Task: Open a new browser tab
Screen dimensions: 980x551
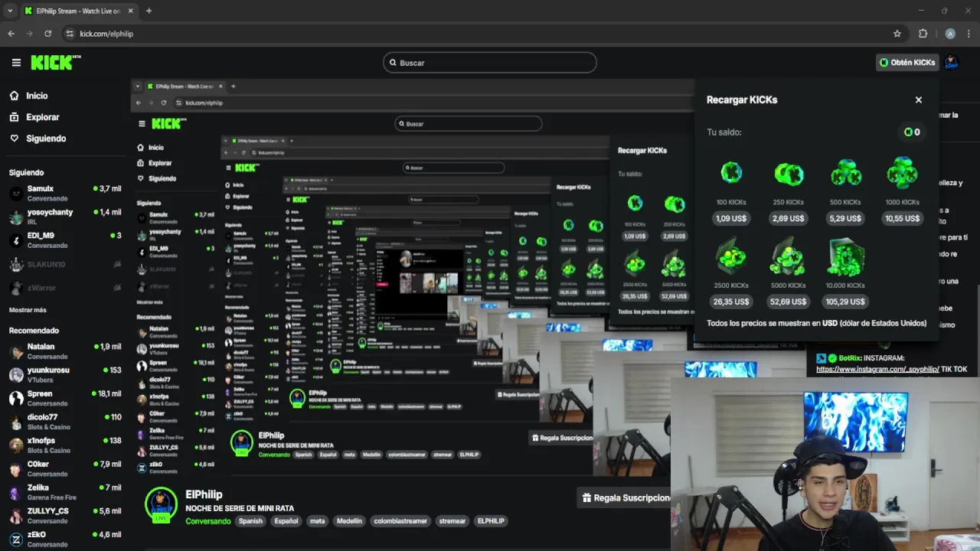Action: [x=149, y=11]
